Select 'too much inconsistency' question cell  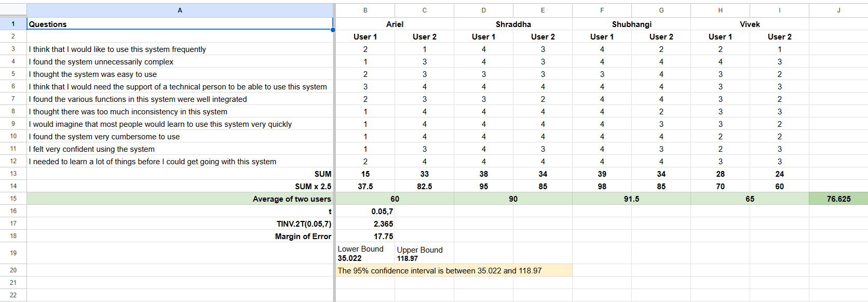point(180,111)
